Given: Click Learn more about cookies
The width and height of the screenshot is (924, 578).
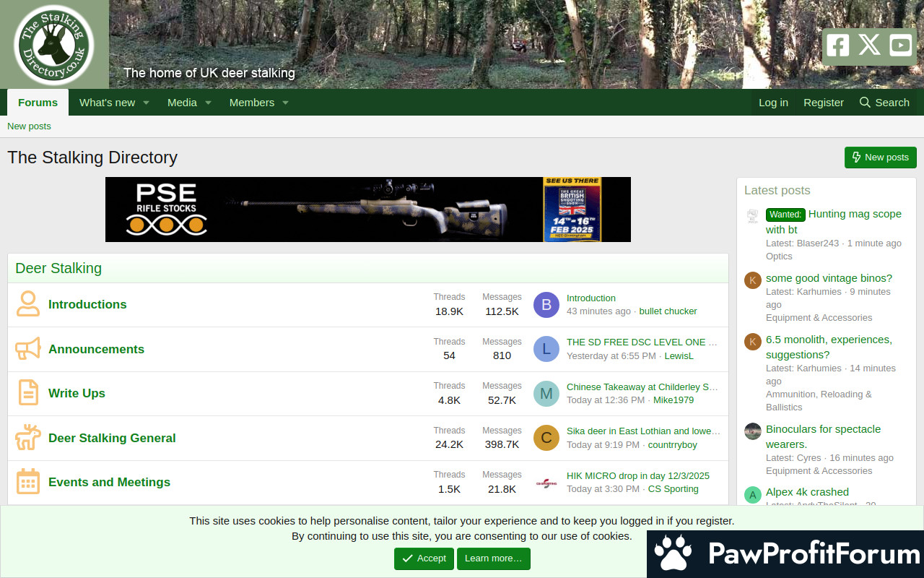Looking at the screenshot, I should (x=493, y=558).
